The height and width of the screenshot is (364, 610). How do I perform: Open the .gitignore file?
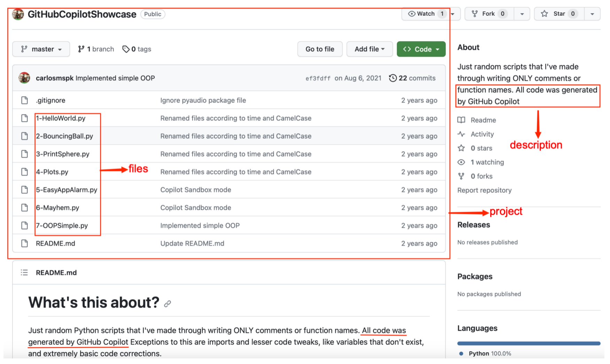pos(50,100)
